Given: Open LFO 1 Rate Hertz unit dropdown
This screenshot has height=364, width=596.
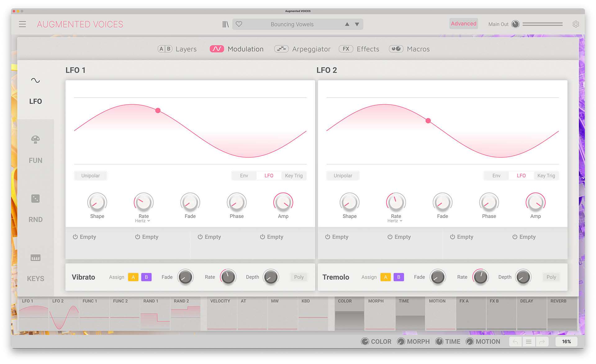Looking at the screenshot, I should [x=142, y=221].
